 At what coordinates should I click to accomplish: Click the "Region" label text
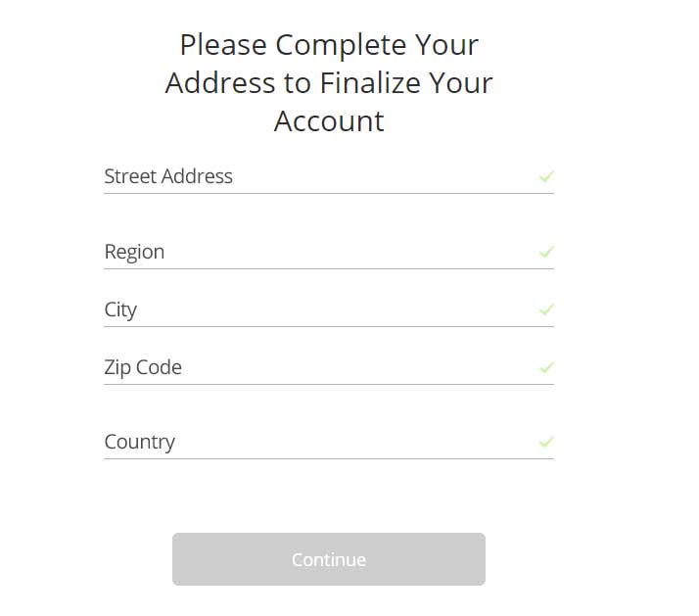[x=134, y=252]
